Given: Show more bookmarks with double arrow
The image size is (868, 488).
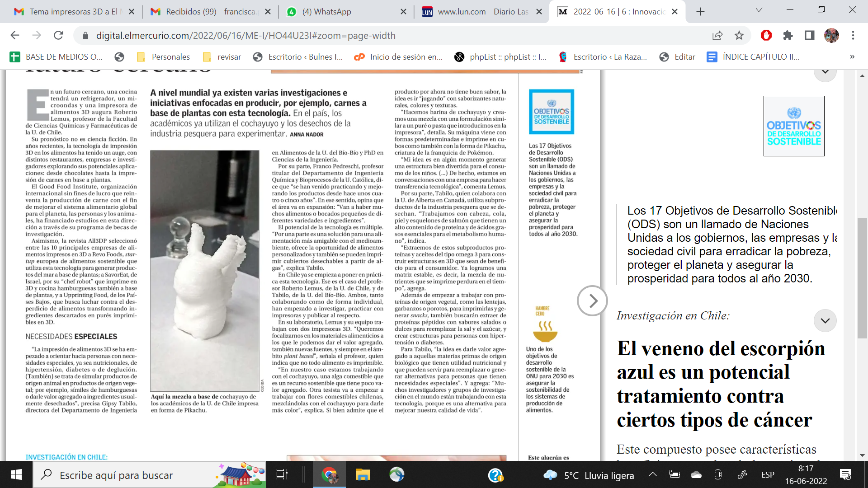Looking at the screenshot, I should click(852, 57).
